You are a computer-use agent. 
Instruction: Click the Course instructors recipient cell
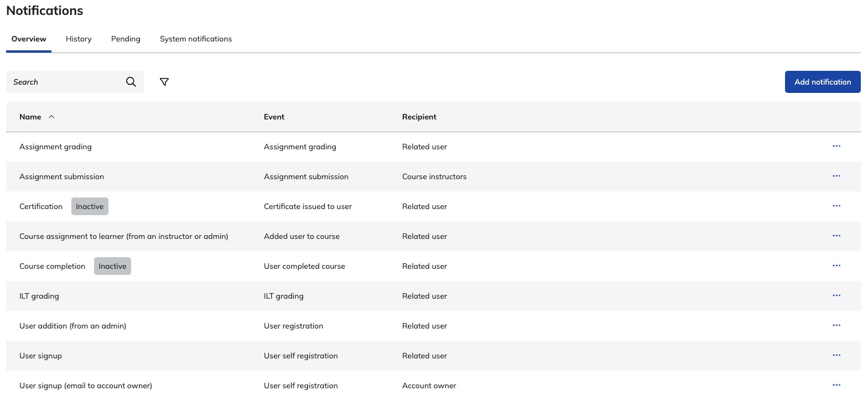pyautogui.click(x=434, y=176)
